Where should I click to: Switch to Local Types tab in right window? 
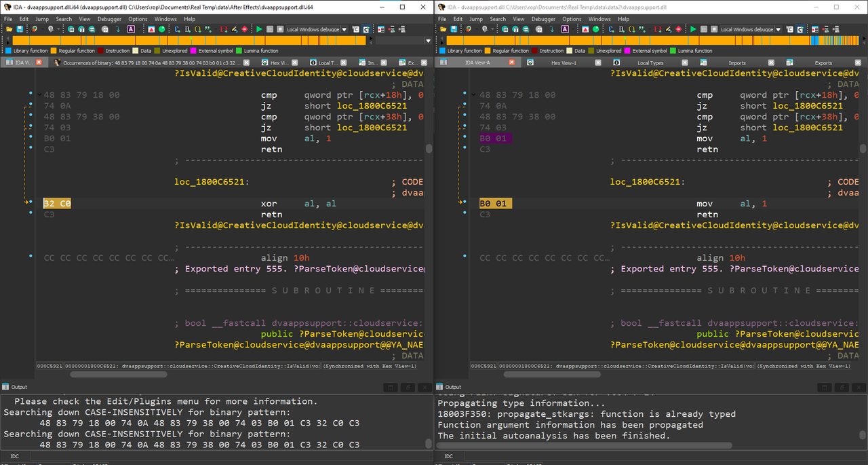[x=650, y=62]
